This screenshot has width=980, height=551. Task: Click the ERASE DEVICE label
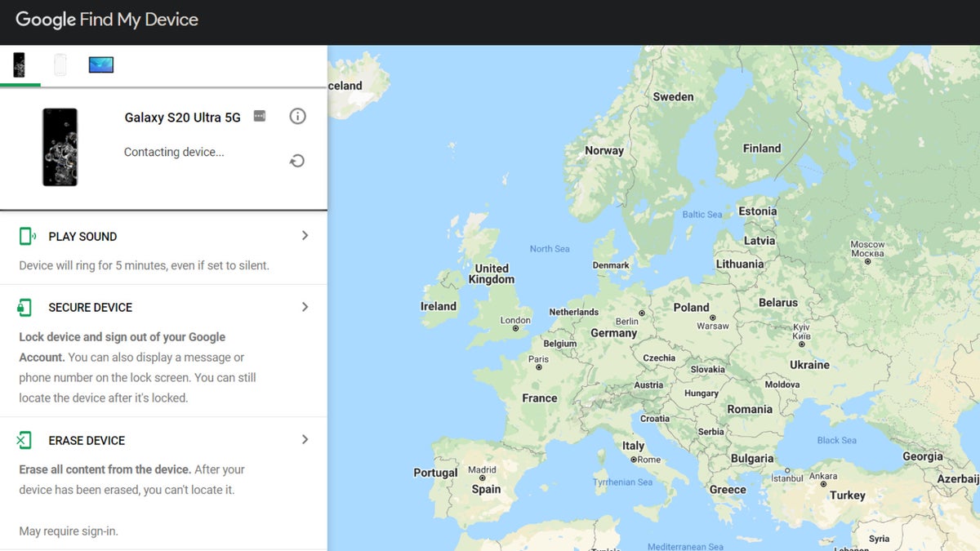(x=87, y=441)
